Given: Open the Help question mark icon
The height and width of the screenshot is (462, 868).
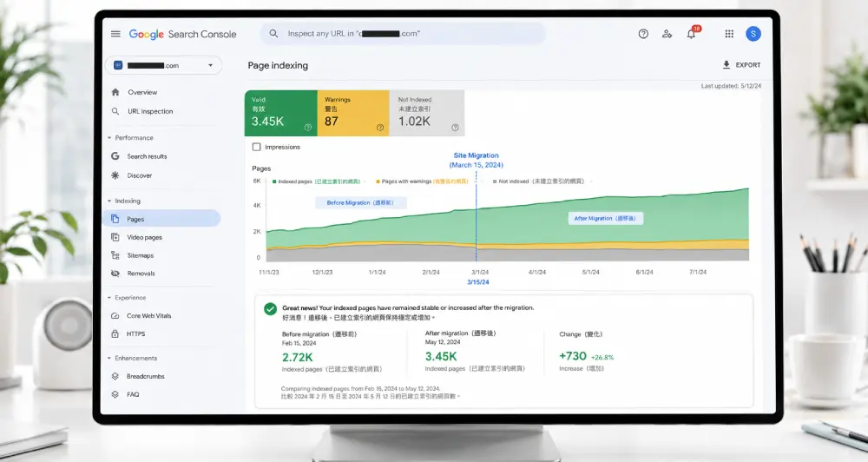Looking at the screenshot, I should pos(643,34).
